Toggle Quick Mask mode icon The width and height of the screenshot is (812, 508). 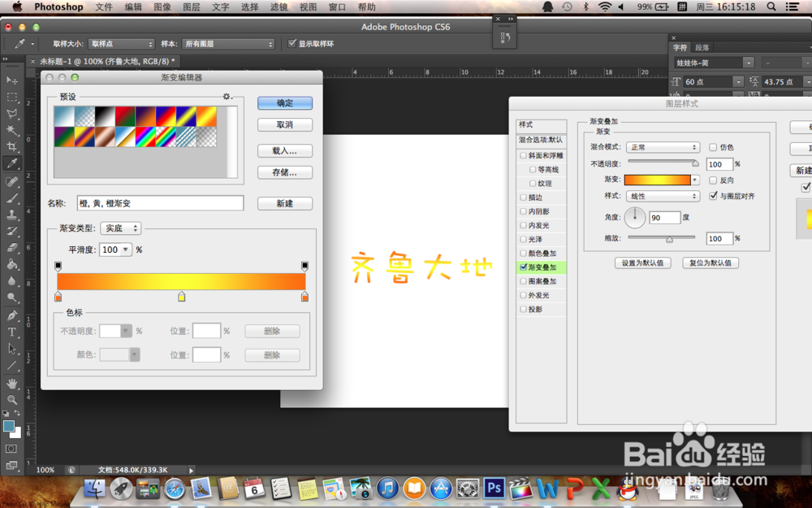click(11, 449)
